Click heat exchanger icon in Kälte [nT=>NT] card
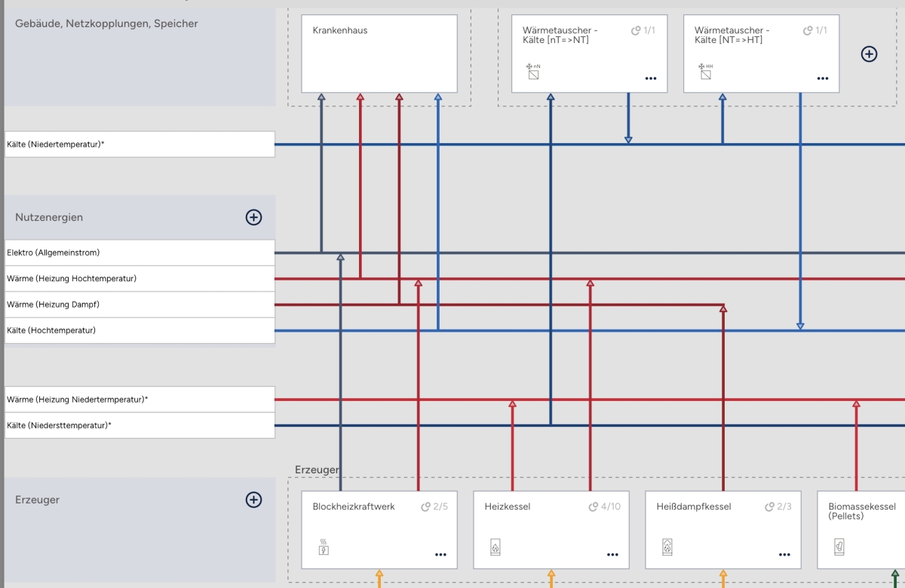The width and height of the screenshot is (905, 588). coord(533,72)
